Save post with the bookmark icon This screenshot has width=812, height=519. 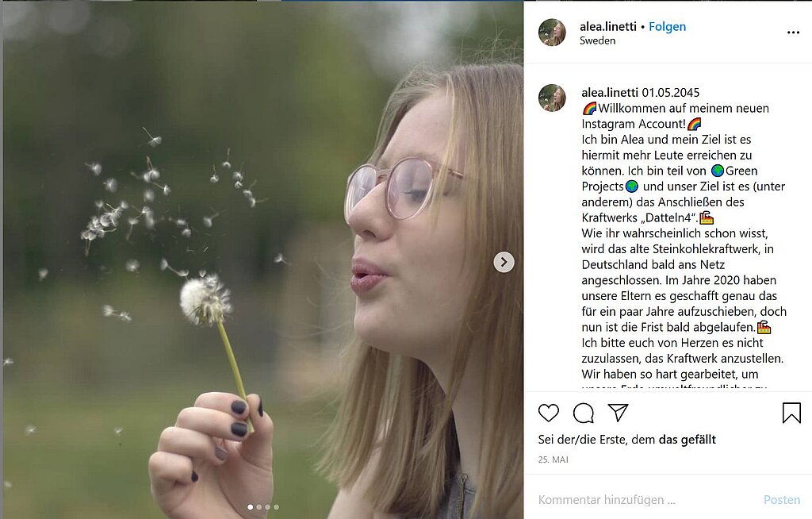point(791,413)
